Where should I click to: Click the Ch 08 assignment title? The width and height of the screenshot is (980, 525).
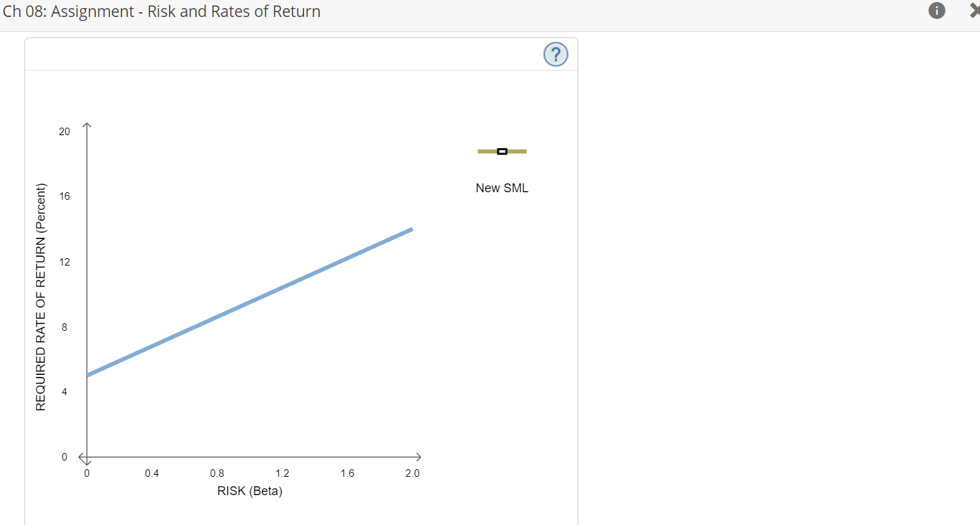(x=162, y=11)
